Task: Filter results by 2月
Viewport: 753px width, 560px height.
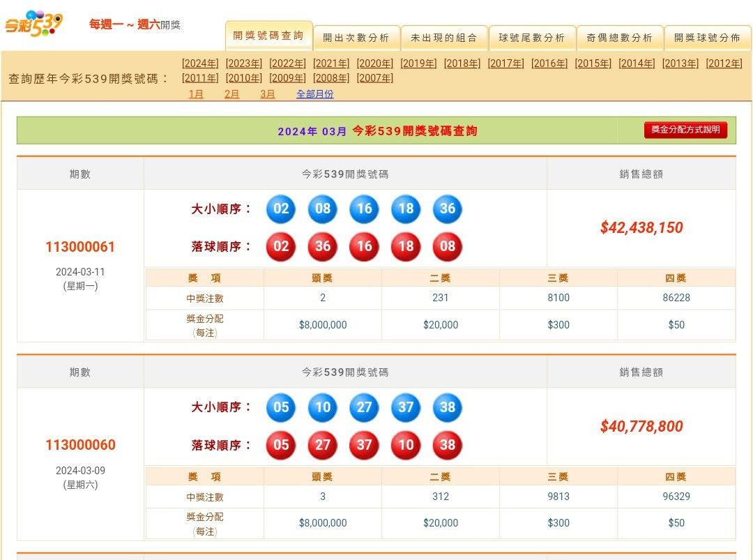Action: 232,94
